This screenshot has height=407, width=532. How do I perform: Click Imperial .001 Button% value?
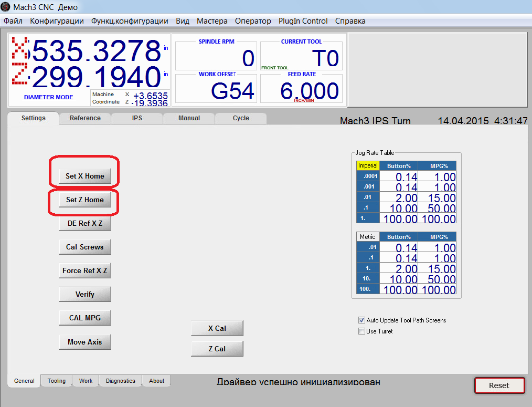[399, 186]
